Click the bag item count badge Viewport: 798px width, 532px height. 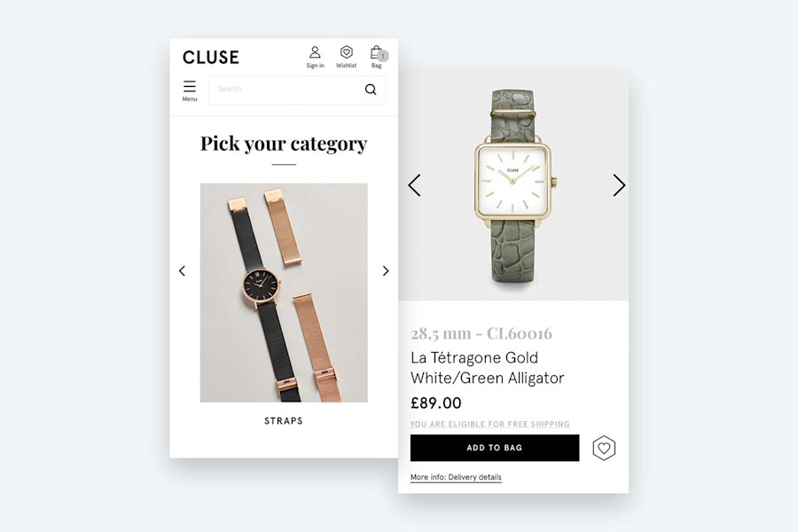(x=383, y=56)
